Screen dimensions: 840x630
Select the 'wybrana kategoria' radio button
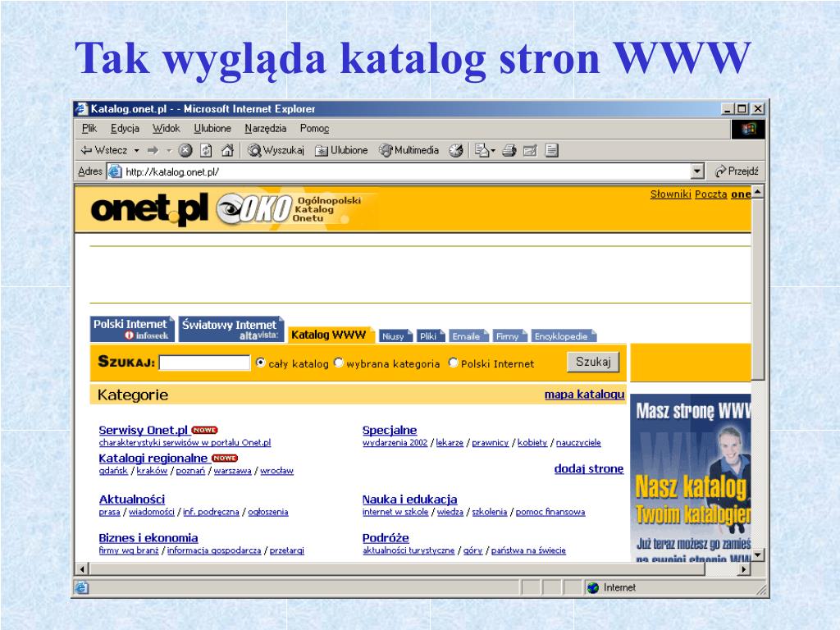339,363
